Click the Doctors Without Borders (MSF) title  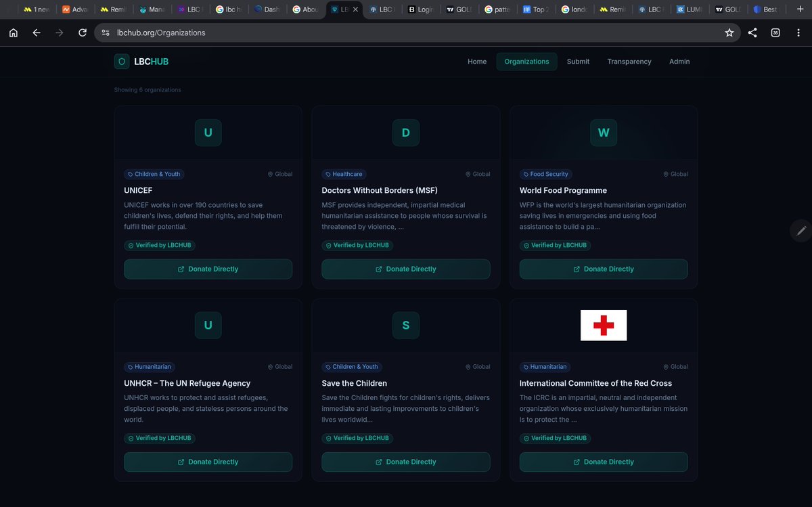pyautogui.click(x=380, y=190)
